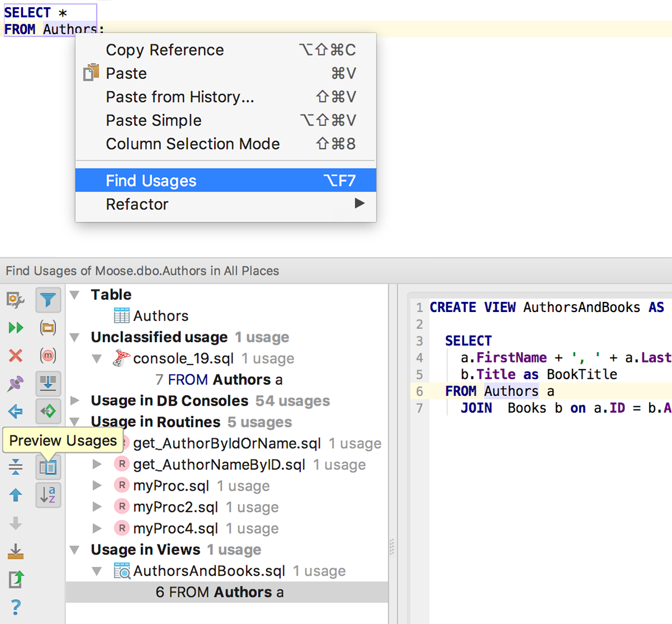Close the find usages tab with red X

tap(16, 356)
